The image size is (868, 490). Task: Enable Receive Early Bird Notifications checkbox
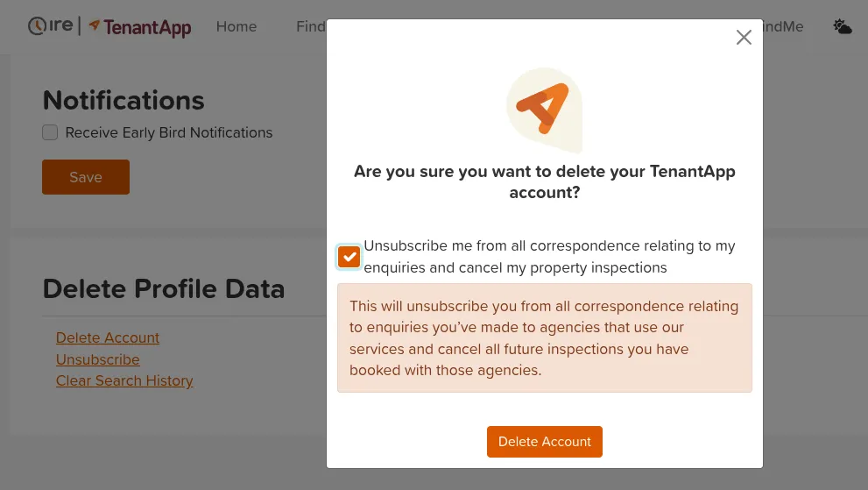pos(50,132)
